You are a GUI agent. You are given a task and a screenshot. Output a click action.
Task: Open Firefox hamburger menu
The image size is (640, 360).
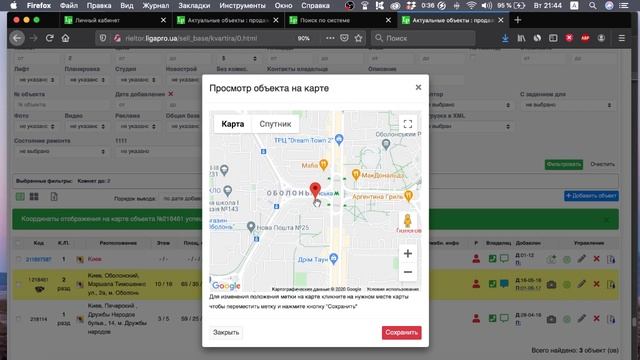622,38
